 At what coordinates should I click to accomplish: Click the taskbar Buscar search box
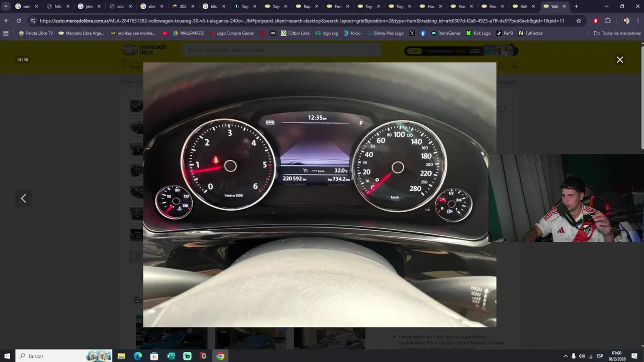(x=64, y=356)
